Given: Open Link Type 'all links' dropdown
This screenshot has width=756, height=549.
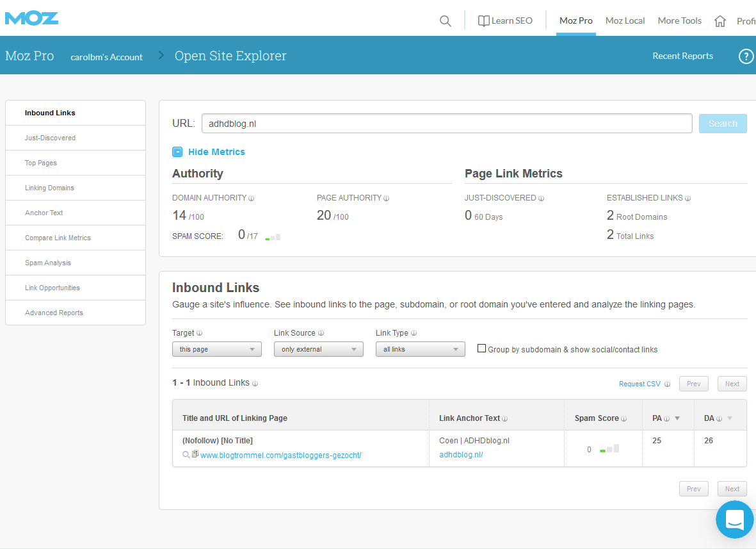Looking at the screenshot, I should [421, 349].
